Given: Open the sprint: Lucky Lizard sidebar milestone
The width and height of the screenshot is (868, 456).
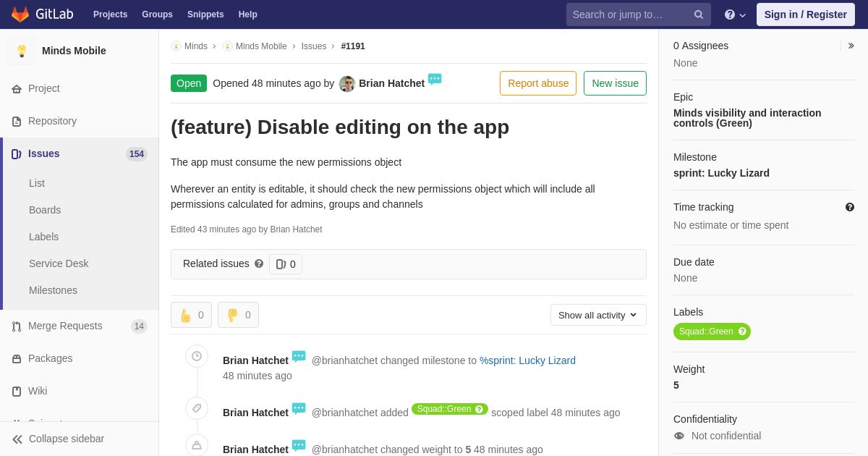Looking at the screenshot, I should [721, 173].
